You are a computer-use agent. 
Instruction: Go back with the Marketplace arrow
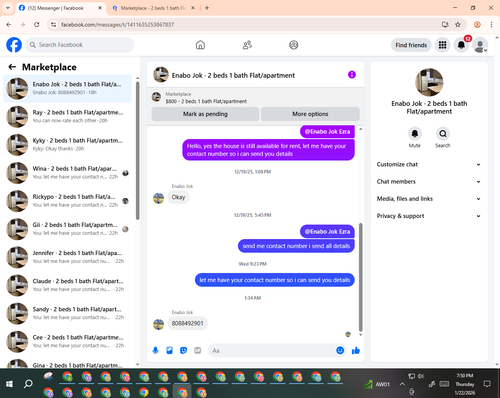tap(12, 67)
